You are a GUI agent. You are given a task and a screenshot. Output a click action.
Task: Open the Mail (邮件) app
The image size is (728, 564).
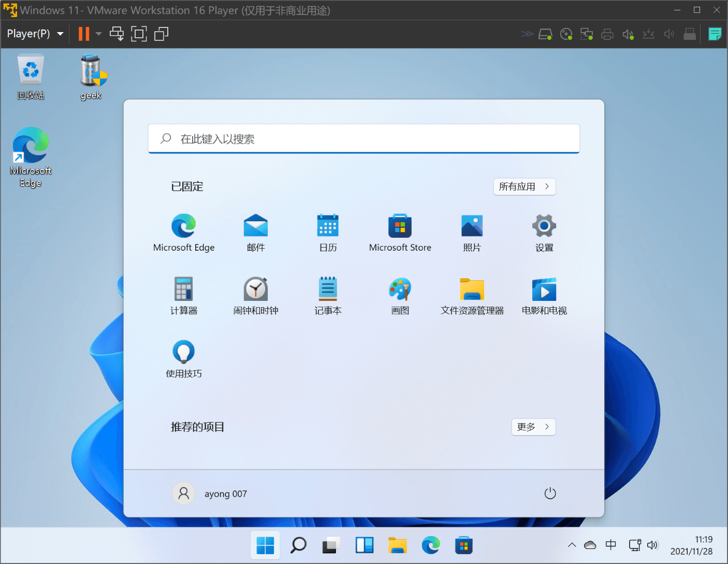(256, 233)
